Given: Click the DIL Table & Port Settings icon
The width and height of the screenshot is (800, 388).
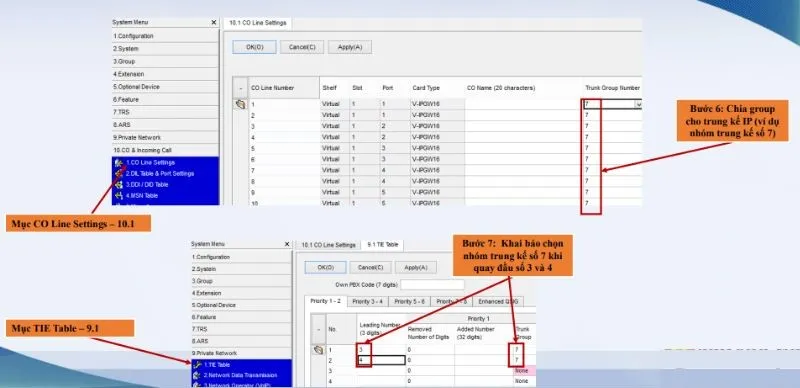Looking at the screenshot, I should (x=119, y=174).
